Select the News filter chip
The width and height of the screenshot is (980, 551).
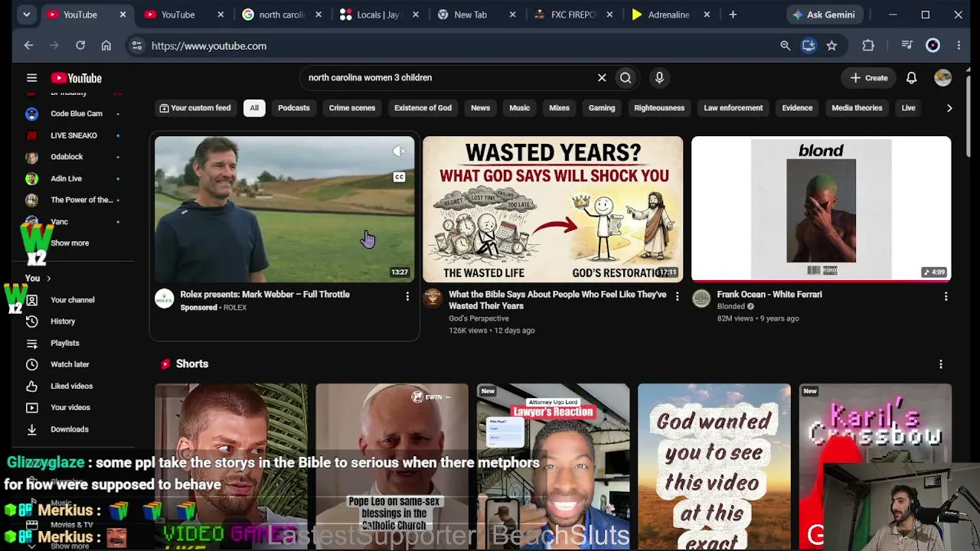[x=480, y=108]
